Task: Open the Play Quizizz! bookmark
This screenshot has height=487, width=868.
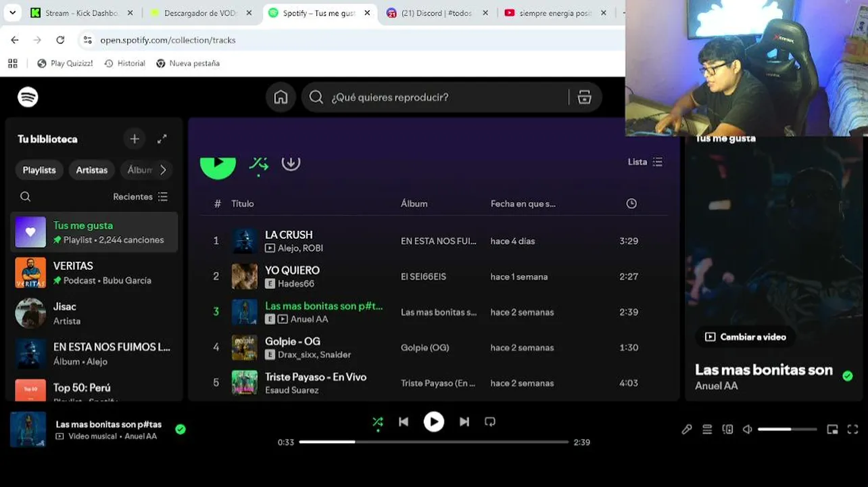Action: 65,64
